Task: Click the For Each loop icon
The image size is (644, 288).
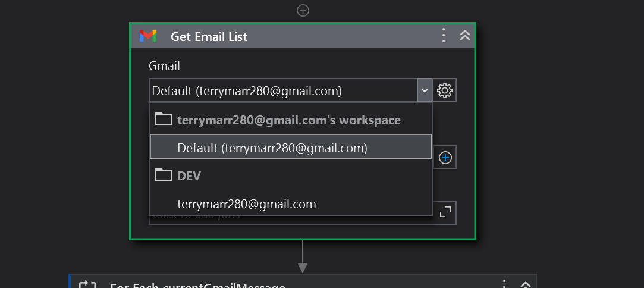Action: 87,284
